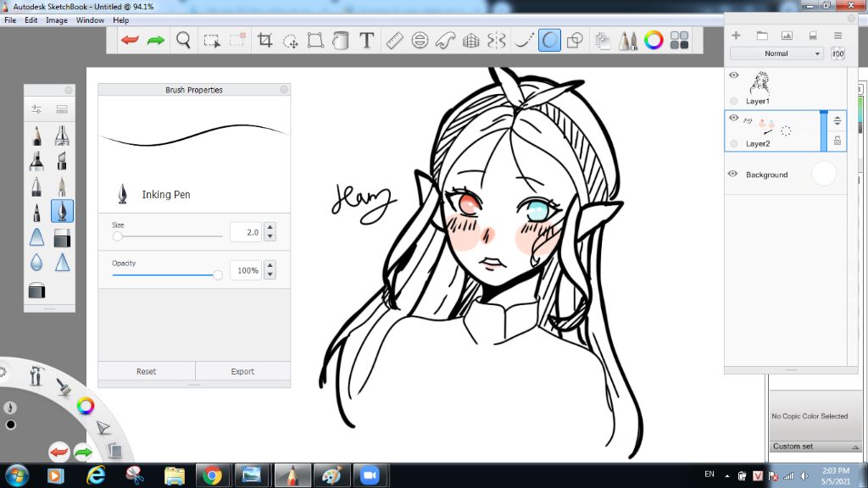Select the water drop Smear brush
Screen dimensions: 868x488
click(x=36, y=263)
